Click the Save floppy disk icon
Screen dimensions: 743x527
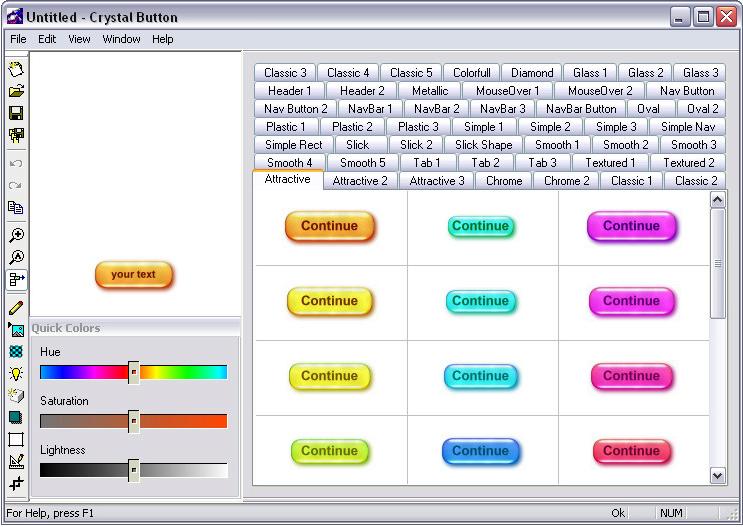click(16, 114)
